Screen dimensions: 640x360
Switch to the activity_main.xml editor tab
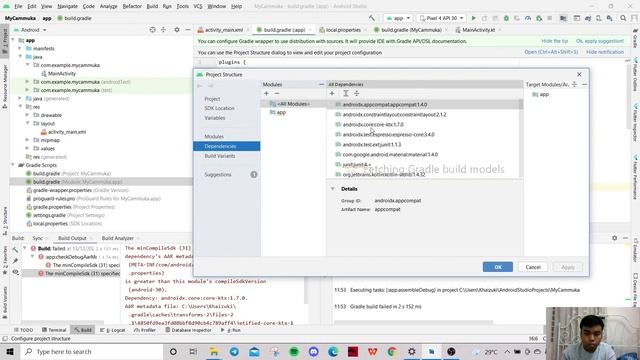[223, 30]
